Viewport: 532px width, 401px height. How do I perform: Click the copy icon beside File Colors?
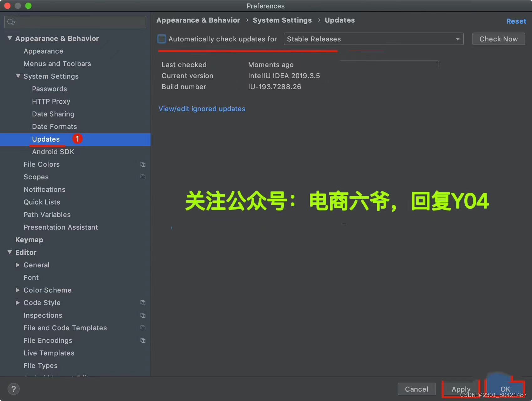143,164
